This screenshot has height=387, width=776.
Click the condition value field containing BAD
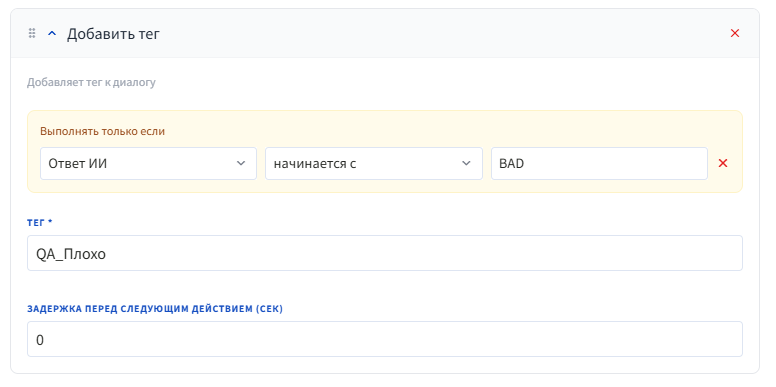[599, 163]
